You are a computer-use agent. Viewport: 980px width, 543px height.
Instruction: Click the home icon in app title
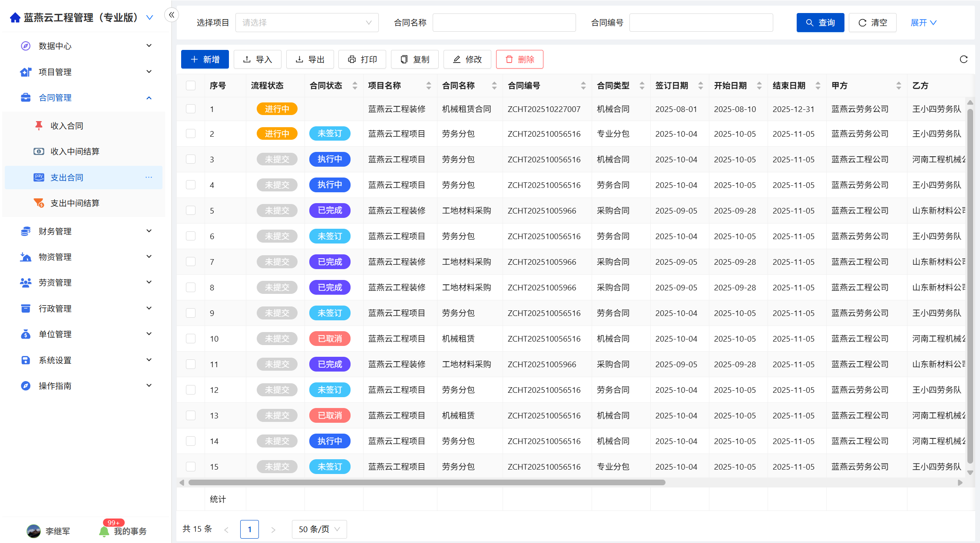[15, 18]
